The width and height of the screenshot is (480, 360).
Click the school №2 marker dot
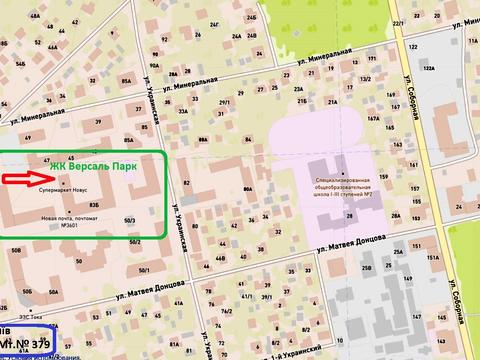click(343, 174)
